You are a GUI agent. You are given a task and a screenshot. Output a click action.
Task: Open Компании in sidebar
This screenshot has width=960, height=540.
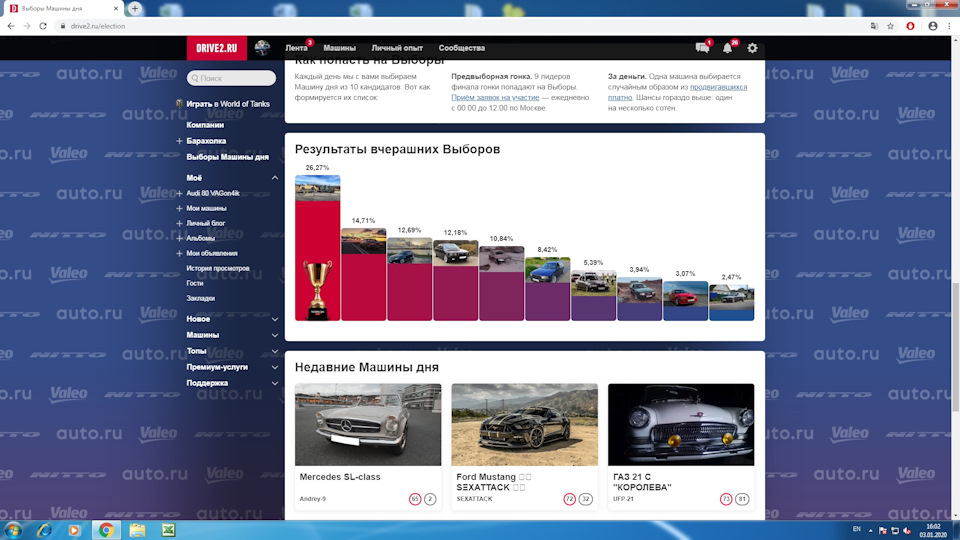point(205,125)
